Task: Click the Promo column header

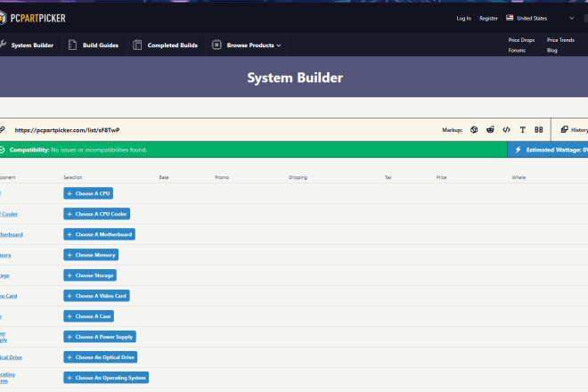Action: pos(222,177)
